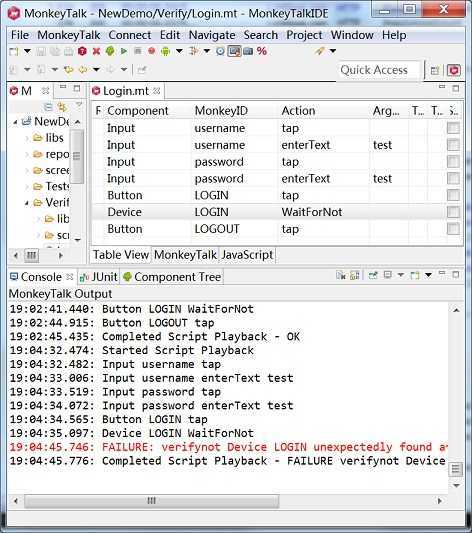This screenshot has height=533, width=472.
Task: Click the Pin Console icon
Action: (x=373, y=275)
